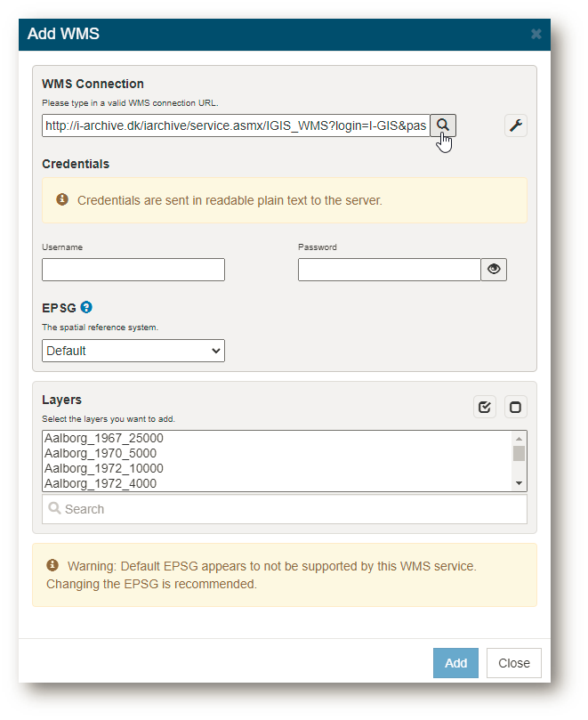The height and width of the screenshot is (720, 588).
Task: Select all layers with the check icon
Action: [485, 407]
